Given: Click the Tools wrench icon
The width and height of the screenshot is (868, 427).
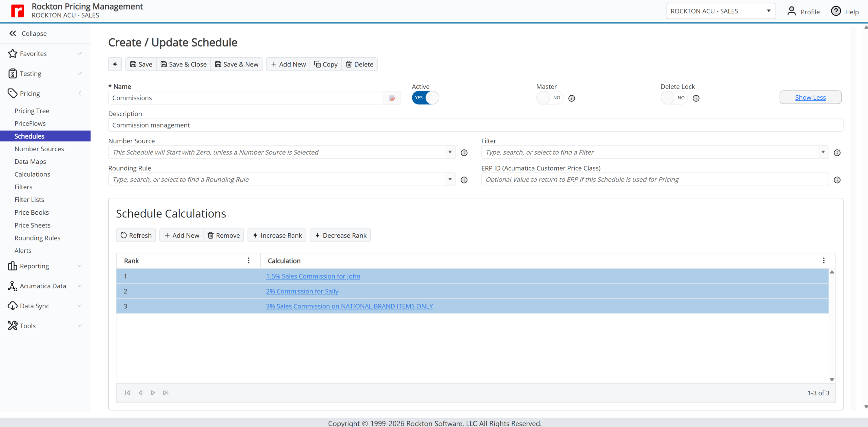Looking at the screenshot, I should 13,326.
